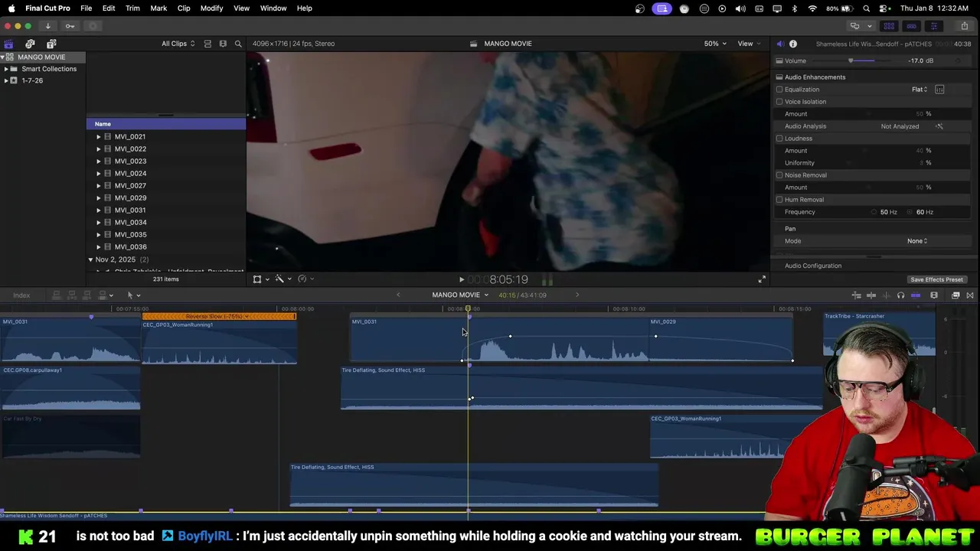Enable the Noise Removal checkbox
980x551 pixels.
click(x=779, y=175)
